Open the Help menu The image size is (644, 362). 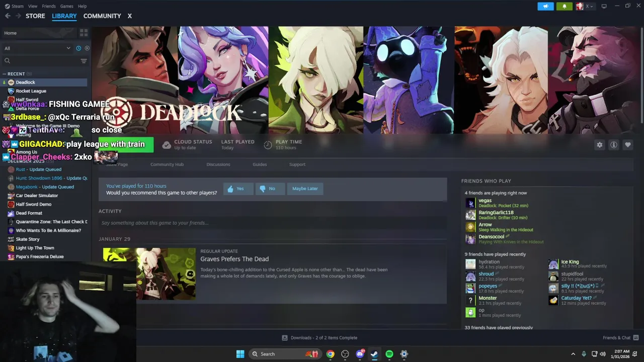tap(82, 6)
